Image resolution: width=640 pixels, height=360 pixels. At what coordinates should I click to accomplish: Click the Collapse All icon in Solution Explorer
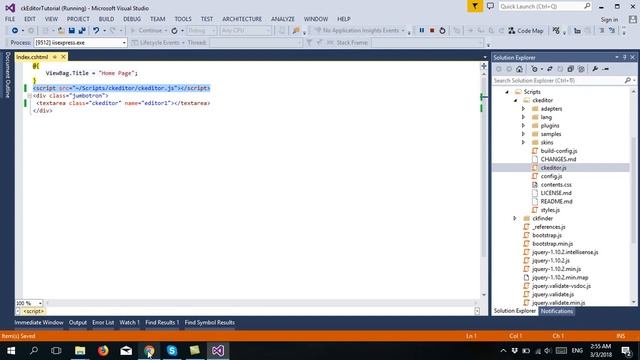[571, 69]
